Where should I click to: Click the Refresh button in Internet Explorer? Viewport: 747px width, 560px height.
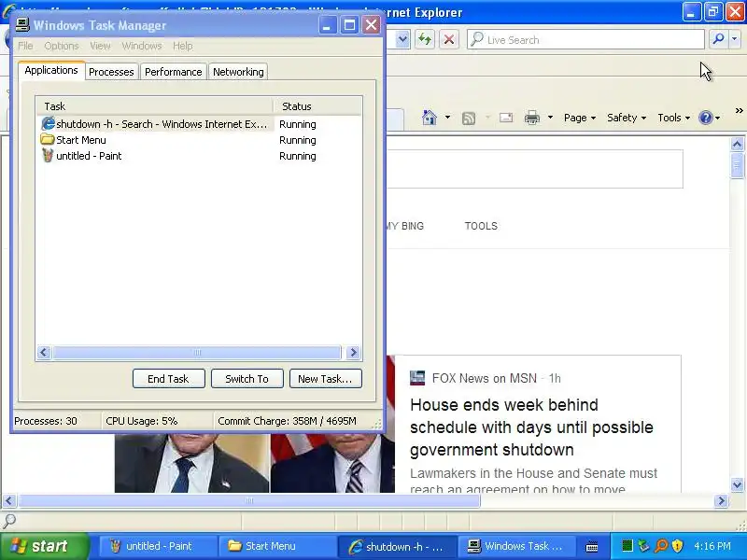425,39
